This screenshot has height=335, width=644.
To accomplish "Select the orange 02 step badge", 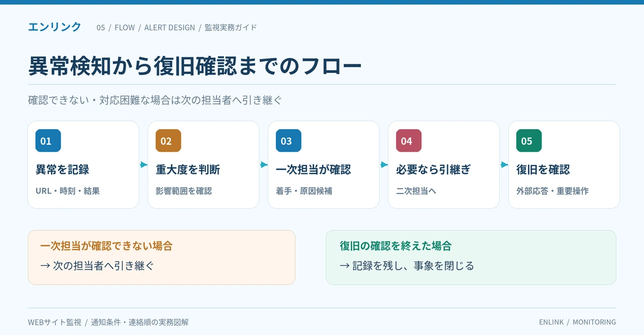I will pos(169,141).
